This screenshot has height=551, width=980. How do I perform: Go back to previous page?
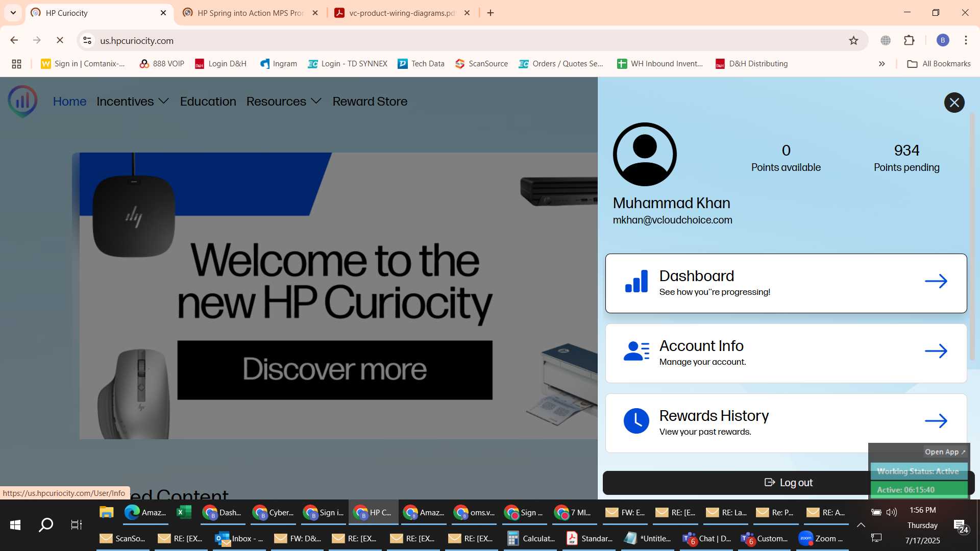point(14,40)
